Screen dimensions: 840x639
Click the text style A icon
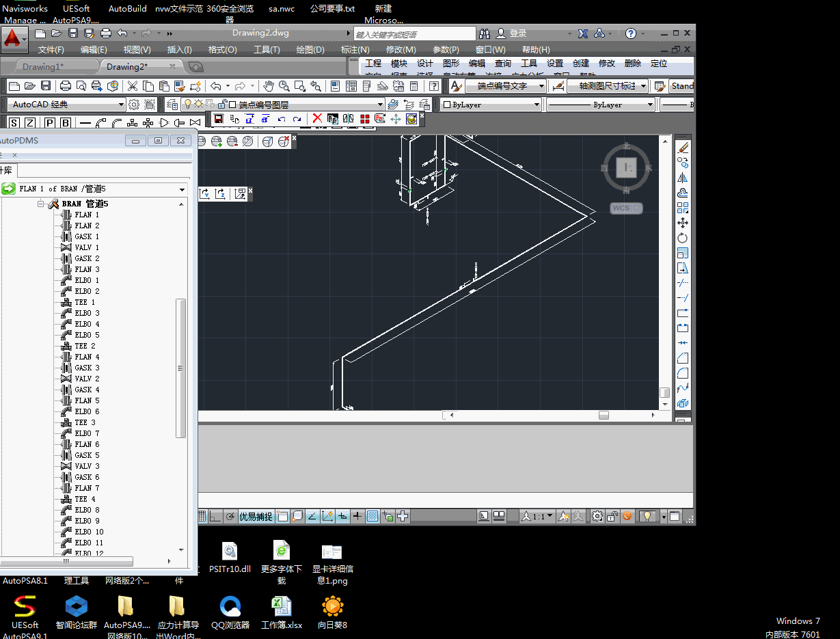[x=456, y=86]
